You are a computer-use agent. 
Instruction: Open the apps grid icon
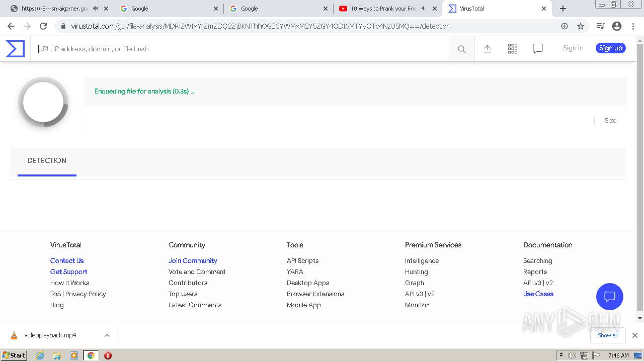[x=513, y=48]
